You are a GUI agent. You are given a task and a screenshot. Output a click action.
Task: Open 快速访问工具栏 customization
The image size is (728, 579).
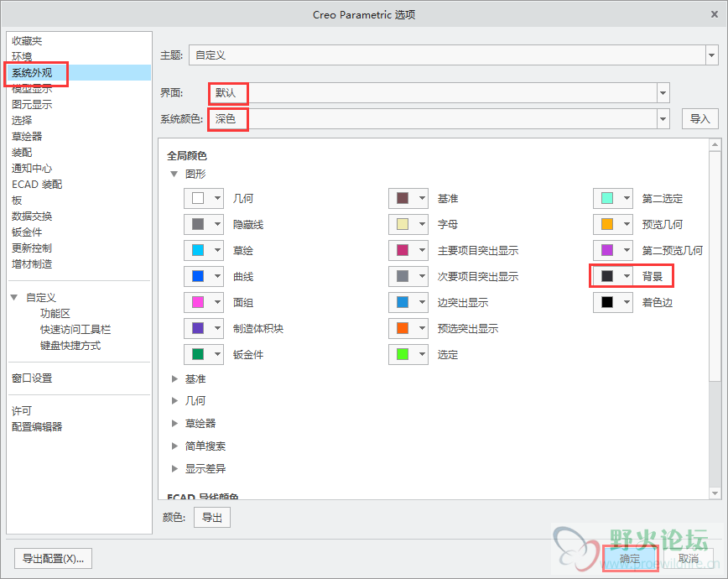point(75,330)
